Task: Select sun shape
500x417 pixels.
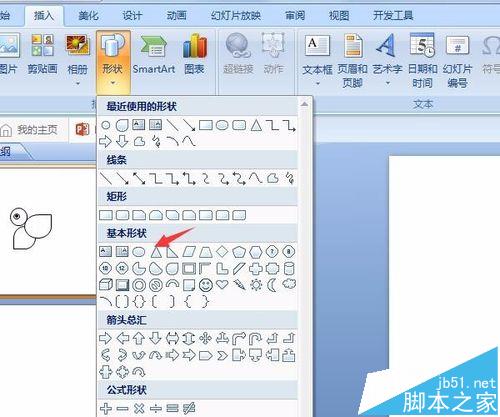Action: (x=256, y=284)
